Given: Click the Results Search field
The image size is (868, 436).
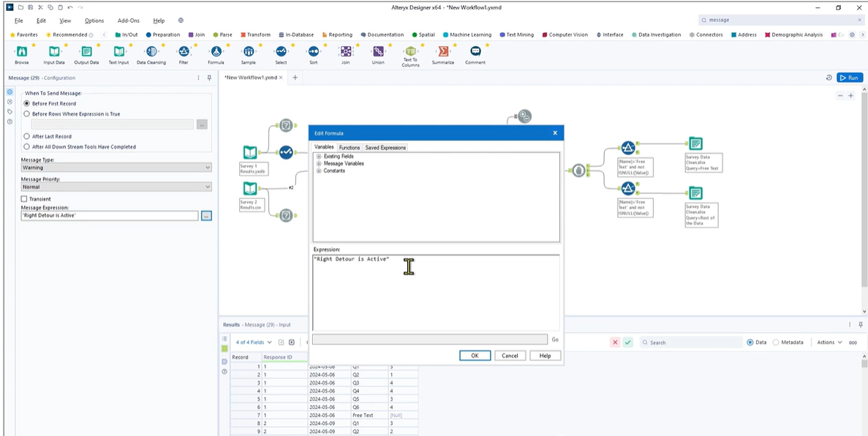Looking at the screenshot, I should [691, 342].
